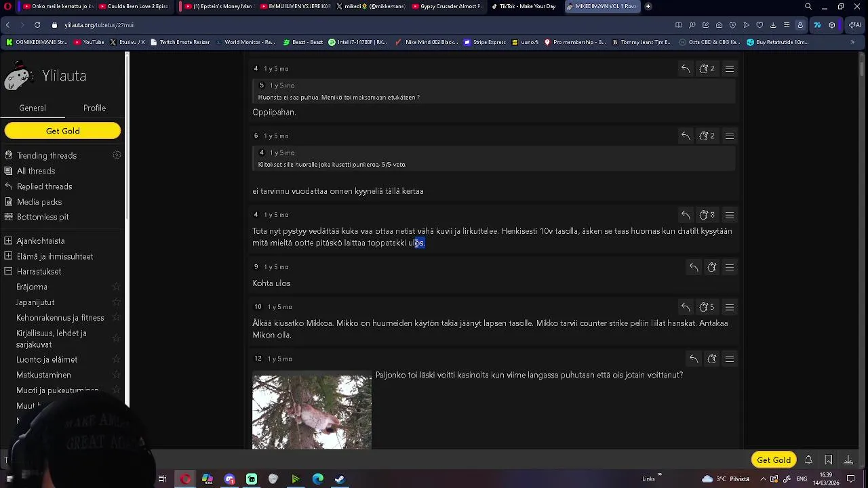Upvote post 6 'ei tarvinnu vuodattaa'

tap(707, 136)
